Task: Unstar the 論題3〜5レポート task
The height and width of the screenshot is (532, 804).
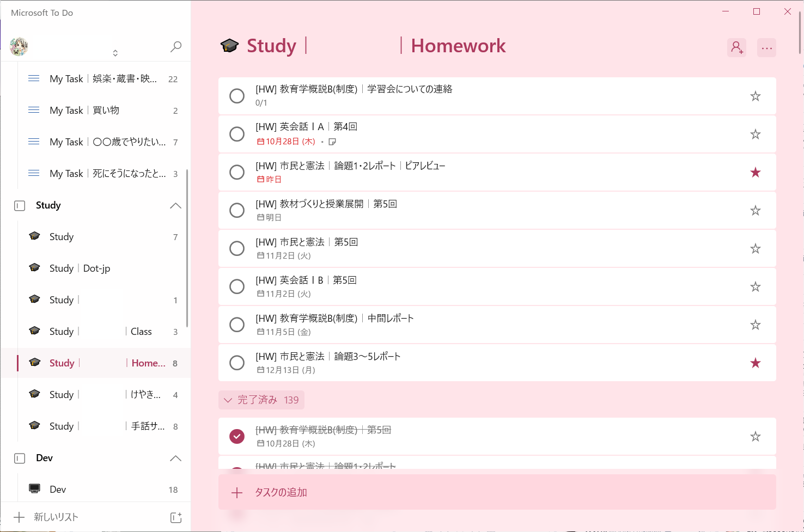Action: 755,363
